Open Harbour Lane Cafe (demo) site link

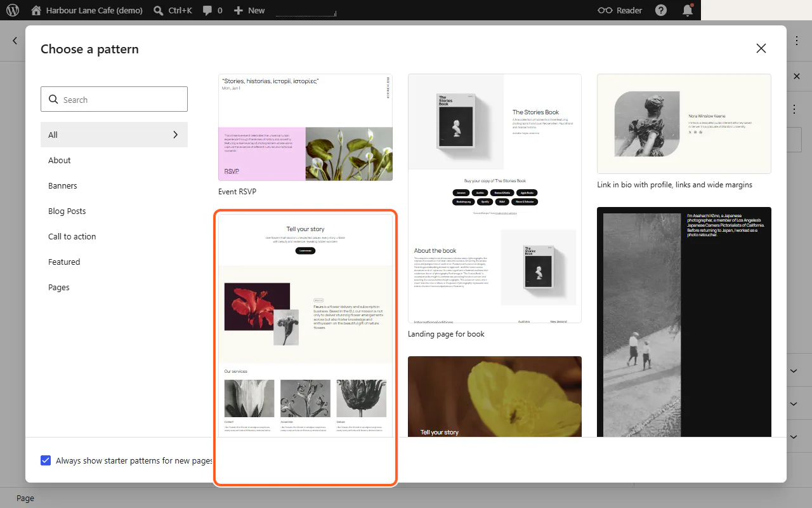coord(87,10)
